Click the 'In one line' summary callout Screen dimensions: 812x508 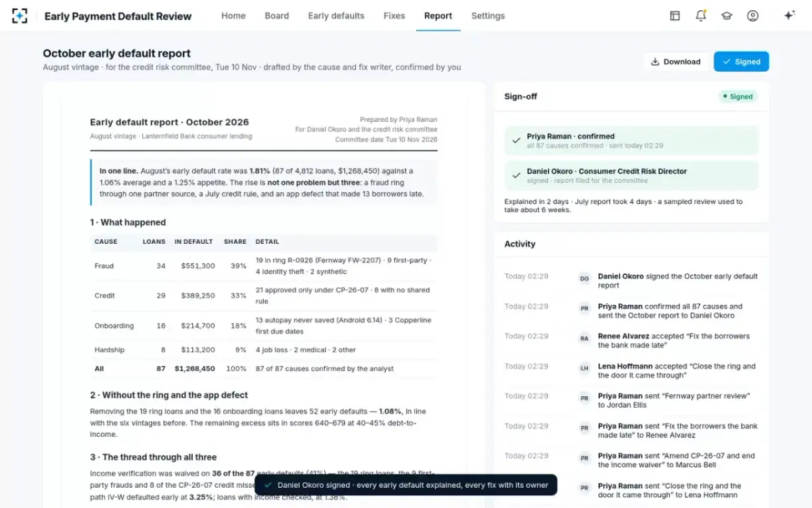(264, 182)
